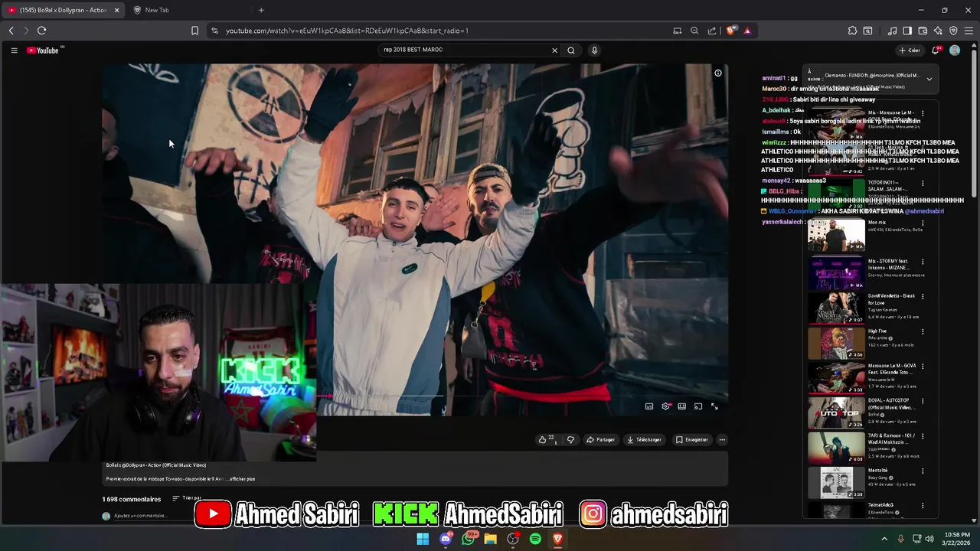Run the YouTube search magnifier button
This screenshot has height=551, width=980.
(570, 51)
